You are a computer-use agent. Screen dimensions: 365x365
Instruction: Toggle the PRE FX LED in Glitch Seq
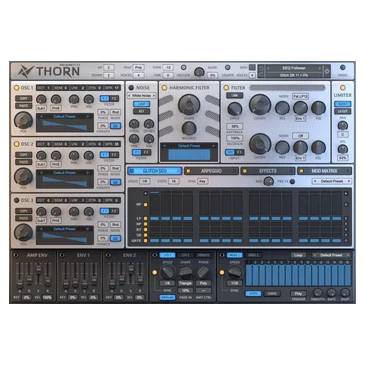coord(292,181)
